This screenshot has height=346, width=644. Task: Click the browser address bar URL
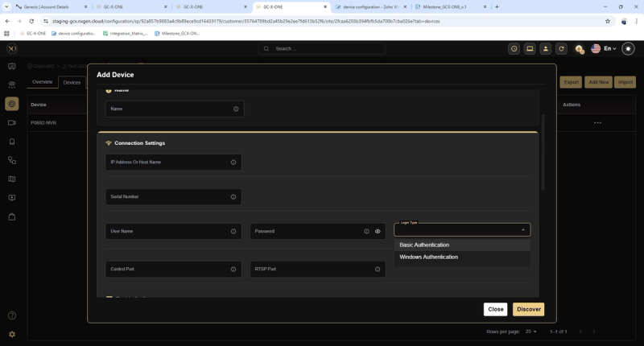point(246,21)
